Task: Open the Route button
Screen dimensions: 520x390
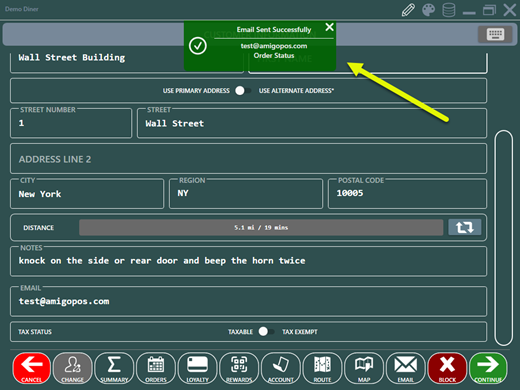Action: [x=322, y=368]
